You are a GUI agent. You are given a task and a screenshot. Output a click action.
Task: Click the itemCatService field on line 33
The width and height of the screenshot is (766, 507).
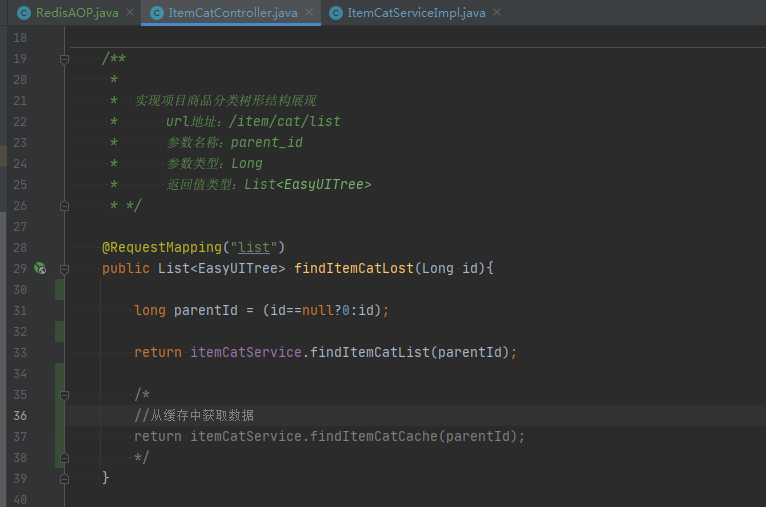pyautogui.click(x=246, y=352)
